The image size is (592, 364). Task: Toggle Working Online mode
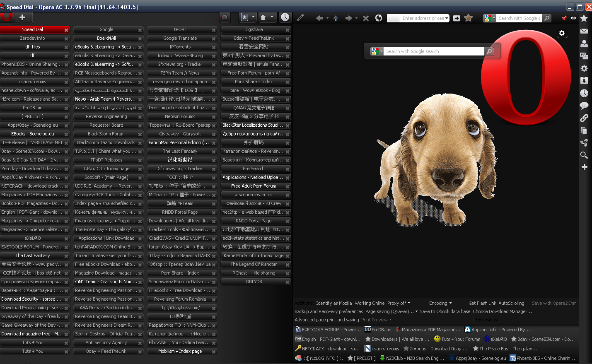[370, 303]
